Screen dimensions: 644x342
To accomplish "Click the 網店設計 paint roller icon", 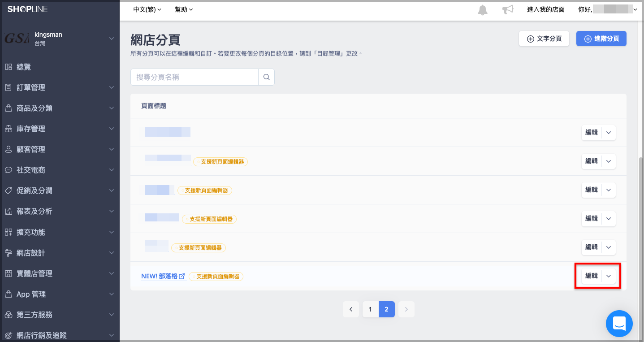I will point(9,253).
